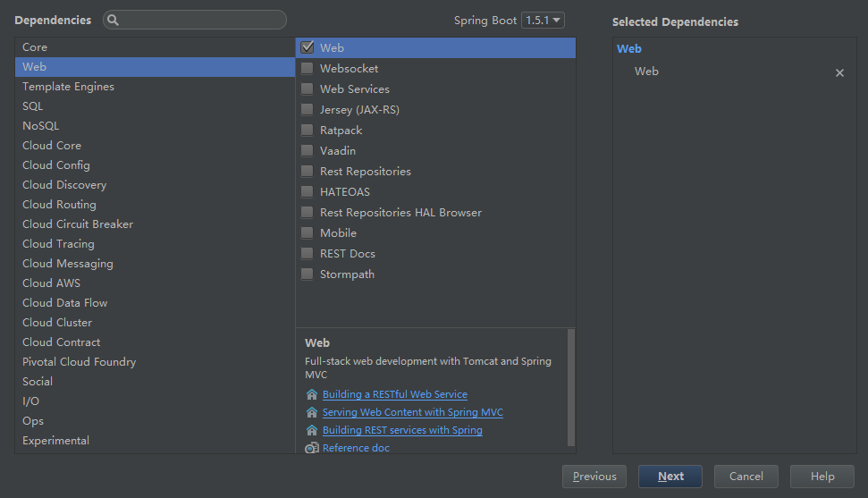The height and width of the screenshot is (498, 868).
Task: Click the guide icon beside Building REST services
Action: tap(312, 430)
